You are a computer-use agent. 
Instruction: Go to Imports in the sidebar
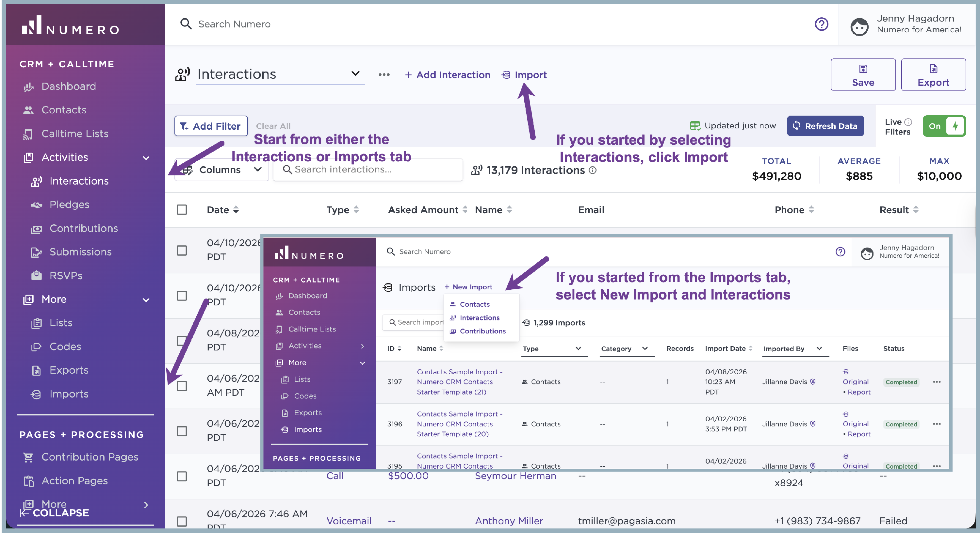point(69,394)
